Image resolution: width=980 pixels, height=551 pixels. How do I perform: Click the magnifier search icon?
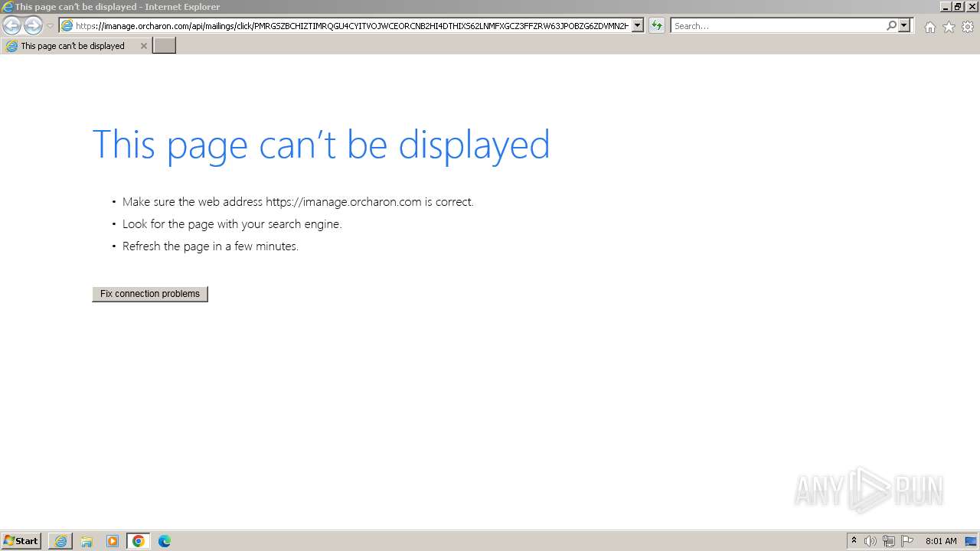[891, 26]
